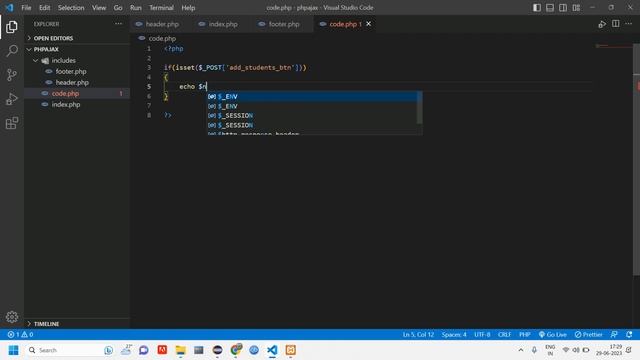The width and height of the screenshot is (640, 360).
Task: Open Chrome from the taskbar
Action: pos(236,350)
